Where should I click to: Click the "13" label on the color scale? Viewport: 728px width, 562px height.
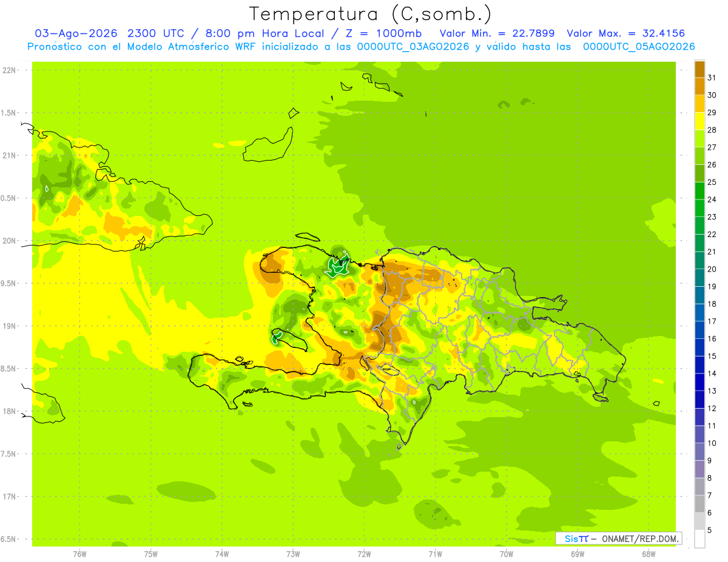point(712,391)
